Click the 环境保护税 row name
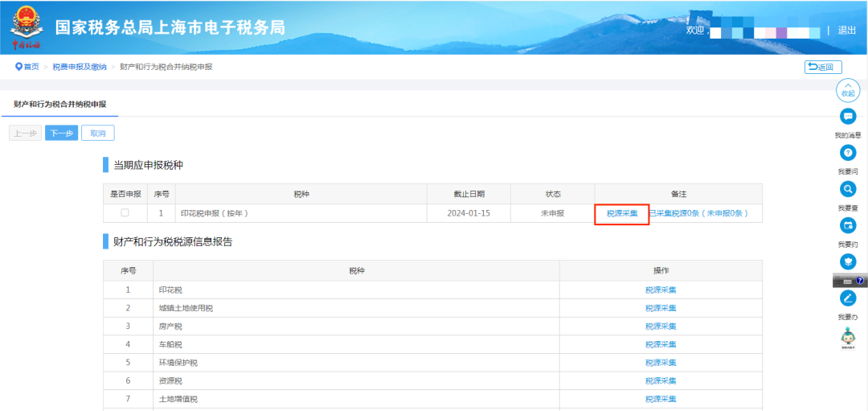This screenshot has width=868, height=411. (x=178, y=363)
